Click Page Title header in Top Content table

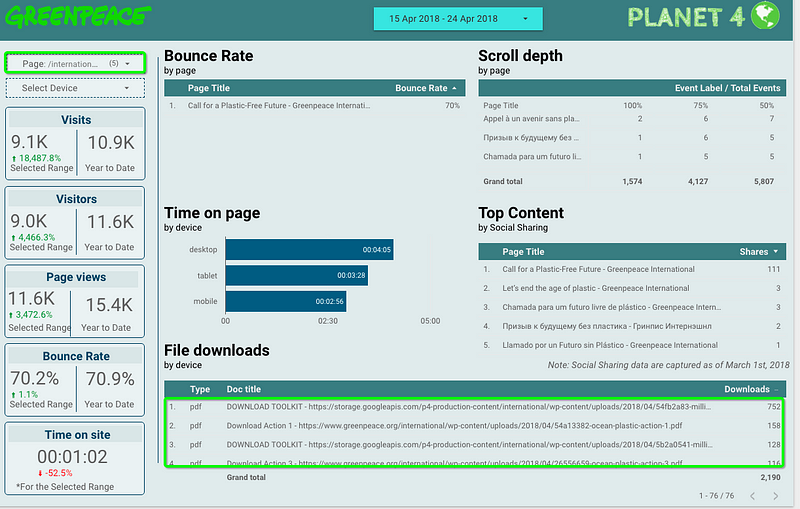(x=523, y=251)
